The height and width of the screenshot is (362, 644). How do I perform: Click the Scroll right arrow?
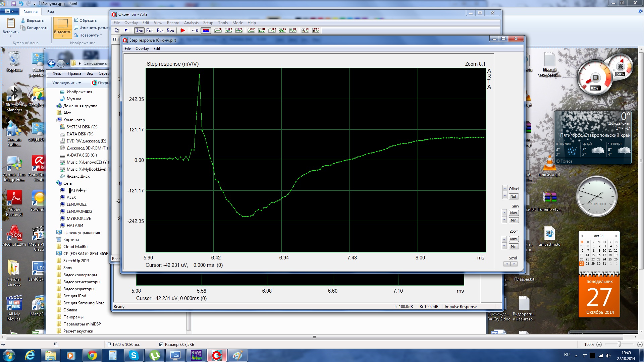click(514, 264)
